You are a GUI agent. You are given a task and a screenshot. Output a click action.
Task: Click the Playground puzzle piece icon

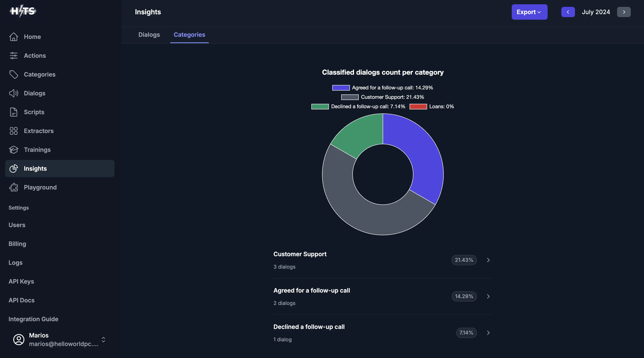pyautogui.click(x=13, y=187)
